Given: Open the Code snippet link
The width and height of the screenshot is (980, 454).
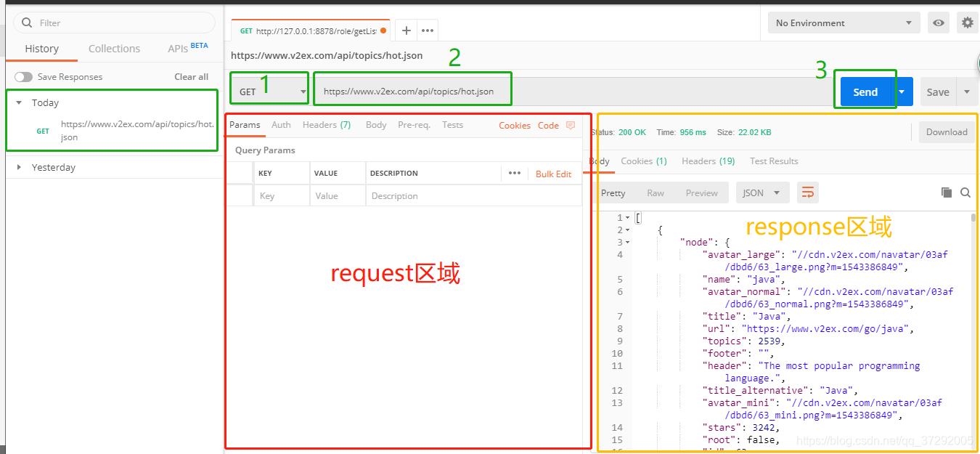Looking at the screenshot, I should pyautogui.click(x=548, y=126).
